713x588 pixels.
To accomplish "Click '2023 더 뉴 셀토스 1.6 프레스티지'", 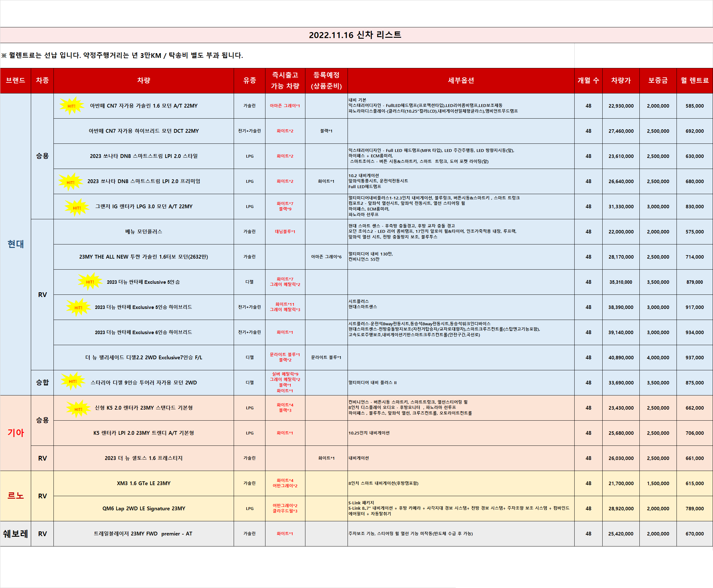I will click(143, 458).
